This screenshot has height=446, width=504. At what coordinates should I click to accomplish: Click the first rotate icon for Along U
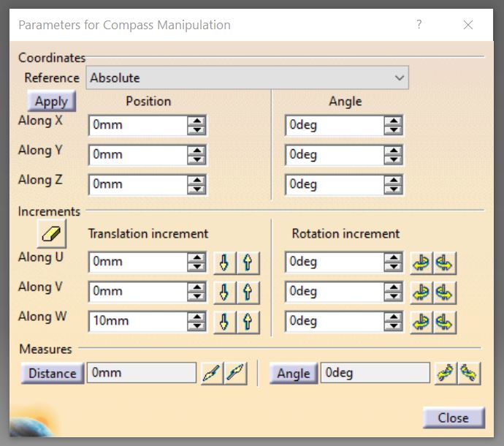tap(421, 262)
